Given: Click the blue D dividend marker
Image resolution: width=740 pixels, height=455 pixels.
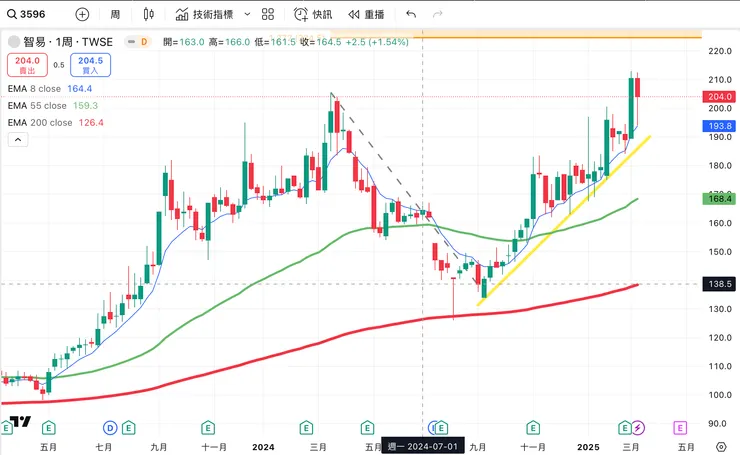Looking at the screenshot, I should coord(110,428).
